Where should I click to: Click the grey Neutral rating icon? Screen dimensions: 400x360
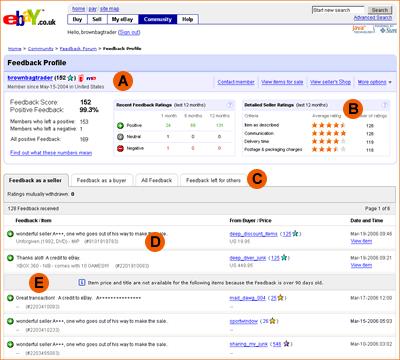point(120,137)
